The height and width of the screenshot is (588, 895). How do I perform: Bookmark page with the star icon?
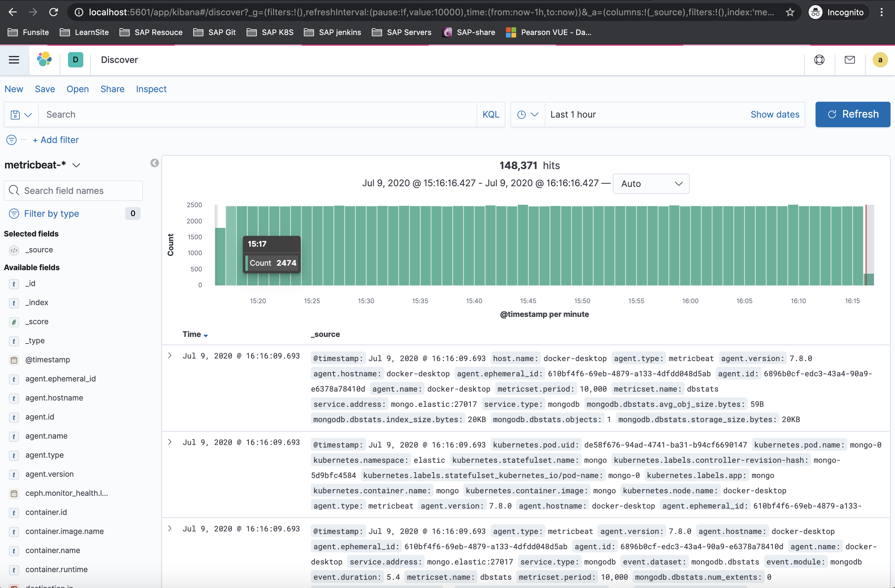(x=790, y=12)
